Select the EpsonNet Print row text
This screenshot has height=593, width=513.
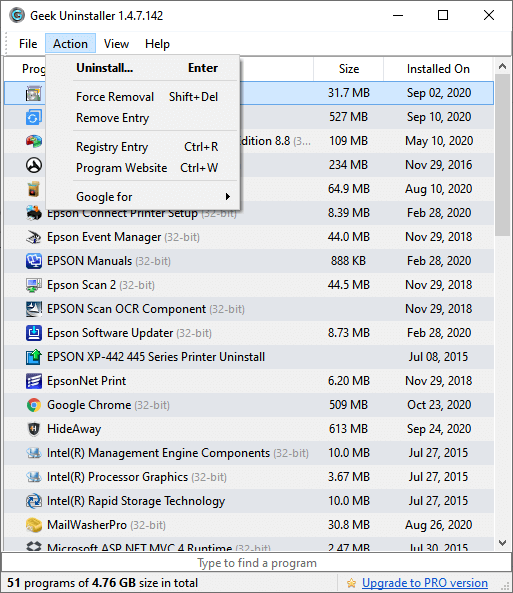86,381
